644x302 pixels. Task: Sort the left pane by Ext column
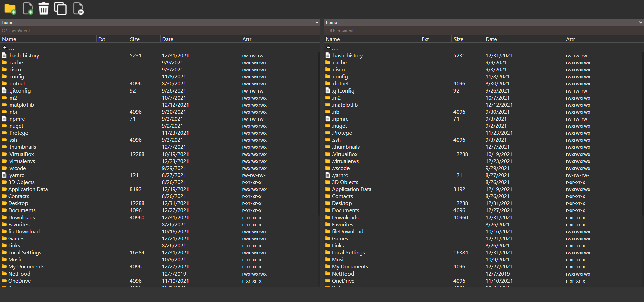112,39
